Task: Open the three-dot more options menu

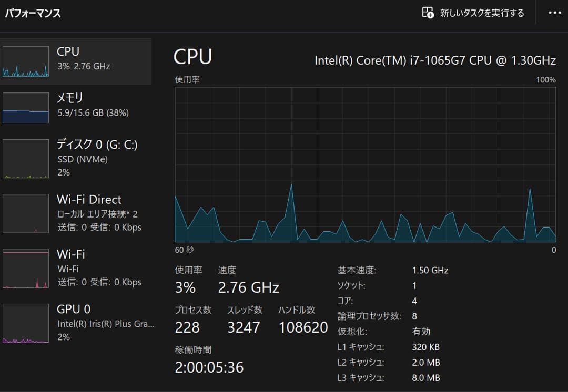Action: (x=555, y=13)
